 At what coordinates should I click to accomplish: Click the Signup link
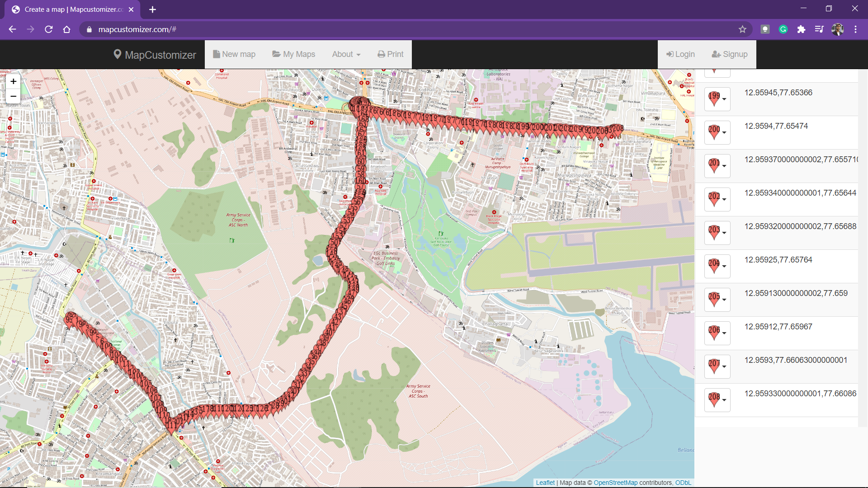coord(730,54)
